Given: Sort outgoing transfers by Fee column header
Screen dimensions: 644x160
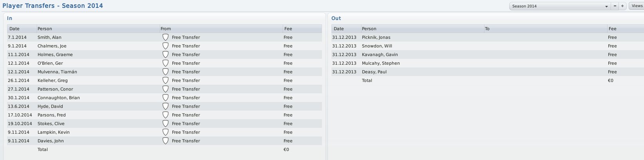Looking at the screenshot, I should coord(626,29).
